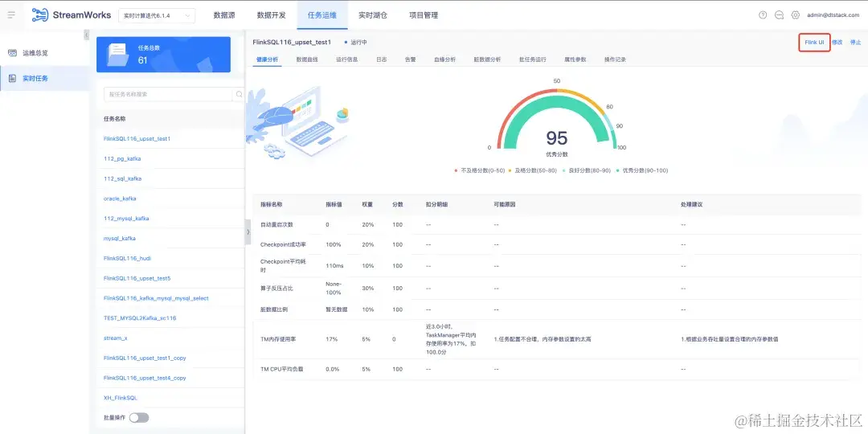Open the Flink UI link
Viewport: 868px width, 434px height.
814,42
